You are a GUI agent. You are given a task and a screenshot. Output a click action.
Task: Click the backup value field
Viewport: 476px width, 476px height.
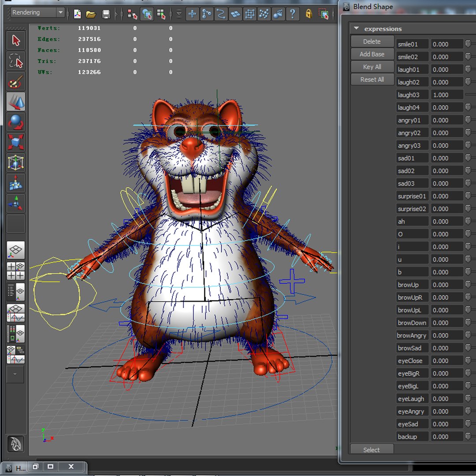(x=447, y=436)
